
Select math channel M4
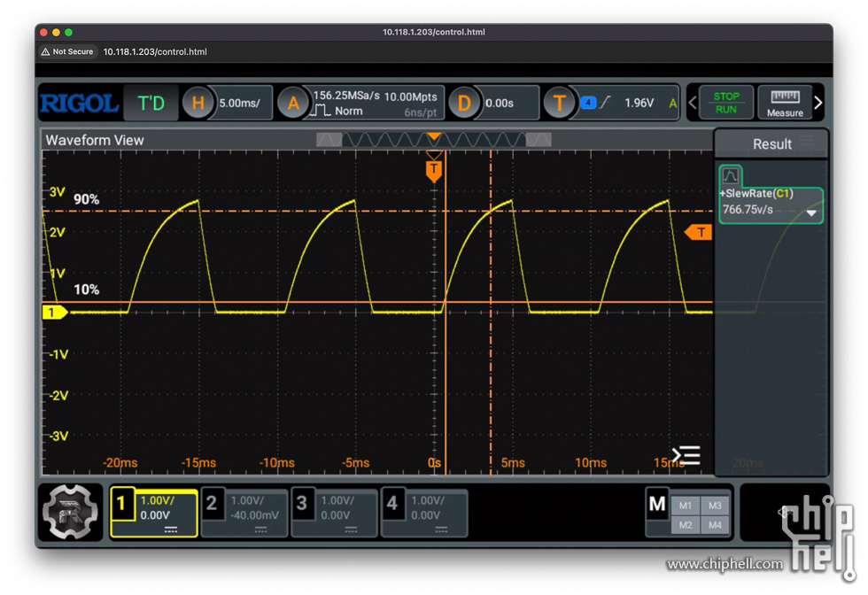(x=715, y=525)
